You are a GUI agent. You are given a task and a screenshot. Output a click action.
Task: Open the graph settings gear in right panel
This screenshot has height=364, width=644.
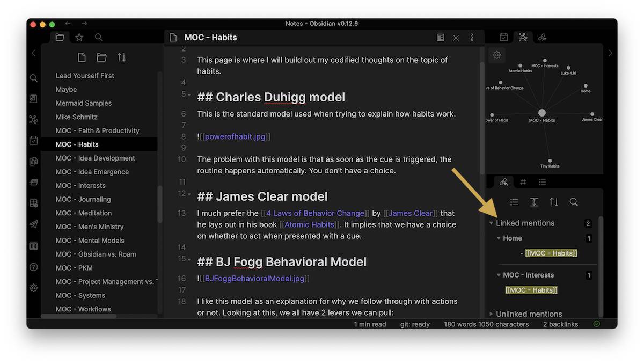click(x=496, y=55)
